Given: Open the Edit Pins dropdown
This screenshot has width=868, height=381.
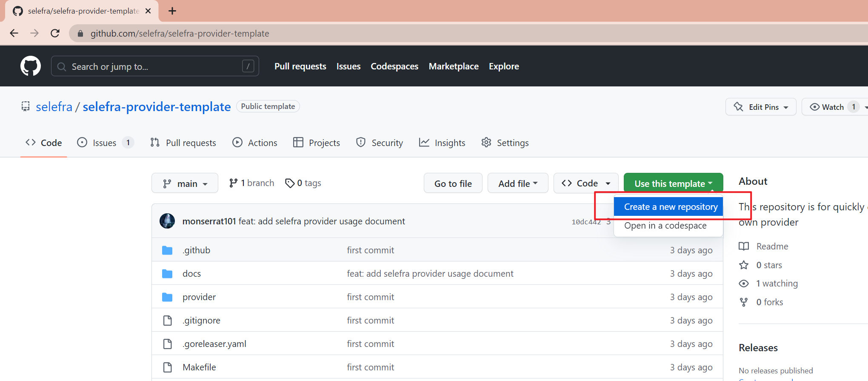Looking at the screenshot, I should tap(761, 107).
